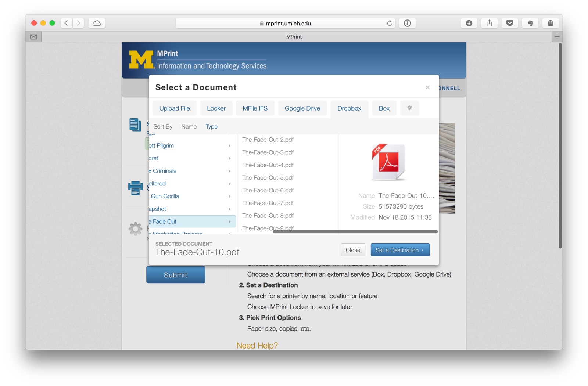Expand the Gun Gorilla folder arrow
The image size is (588, 386).
pos(229,196)
